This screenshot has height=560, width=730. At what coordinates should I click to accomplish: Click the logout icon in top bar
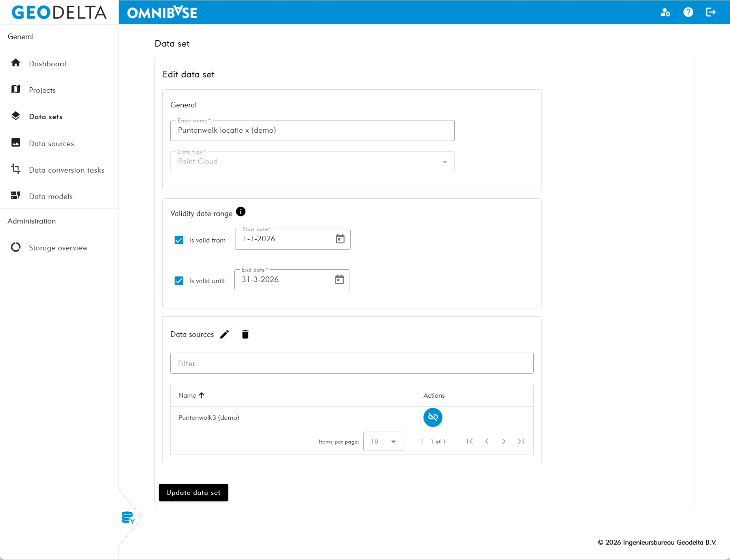[x=711, y=12]
